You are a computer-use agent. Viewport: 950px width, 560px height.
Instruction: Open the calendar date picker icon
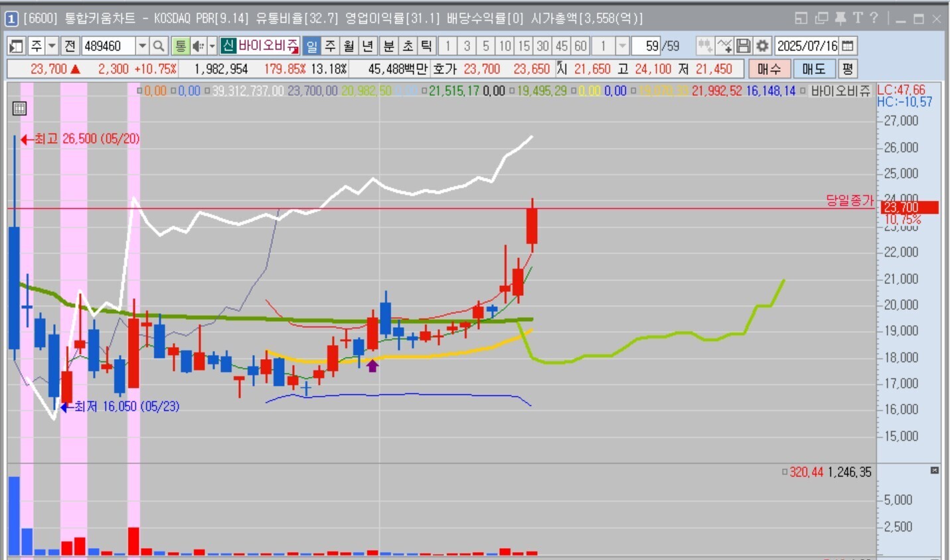(848, 46)
